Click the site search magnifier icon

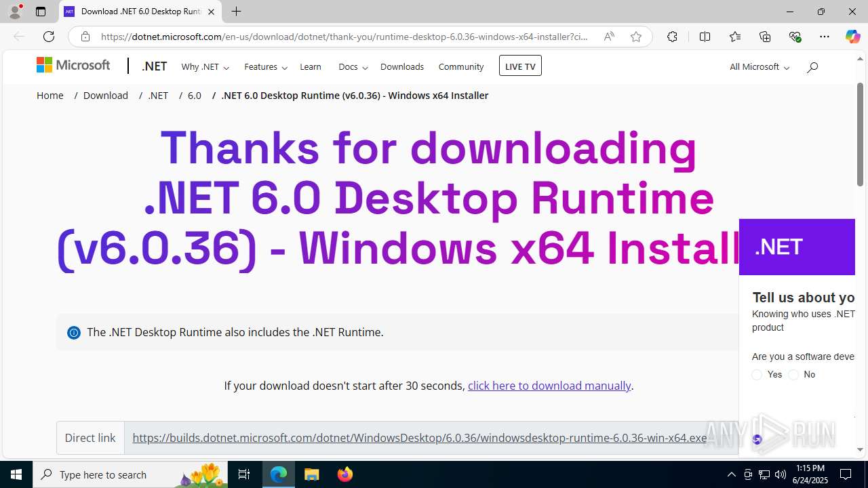812,66
